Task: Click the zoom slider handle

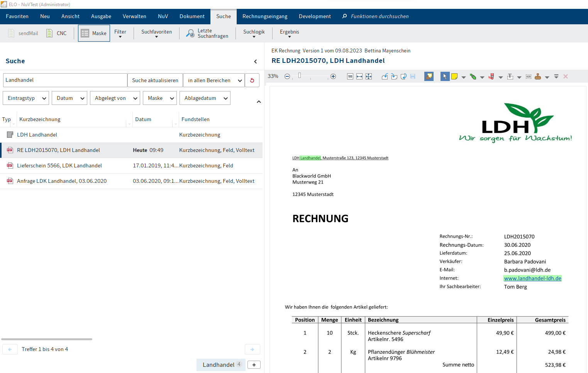Action: [300, 76]
